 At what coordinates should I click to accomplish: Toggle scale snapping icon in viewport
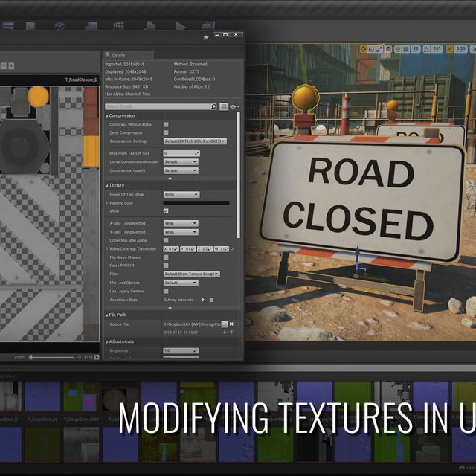tap(449, 49)
